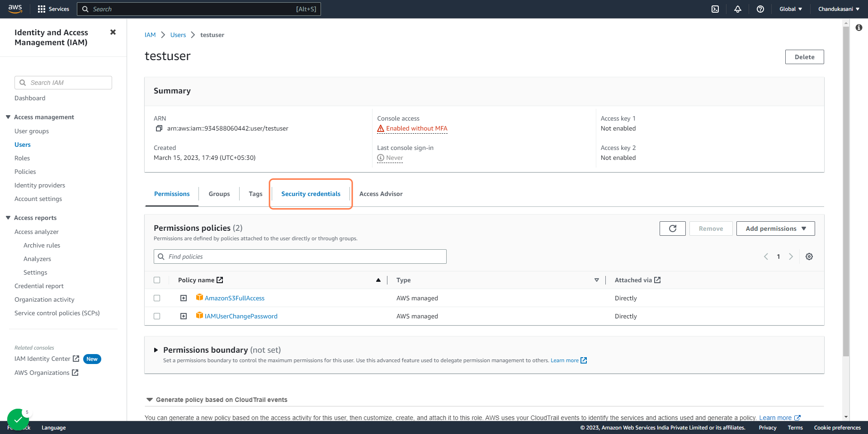This screenshot has height=434, width=868.
Task: Open the Users breadcrumb link
Action: (178, 35)
